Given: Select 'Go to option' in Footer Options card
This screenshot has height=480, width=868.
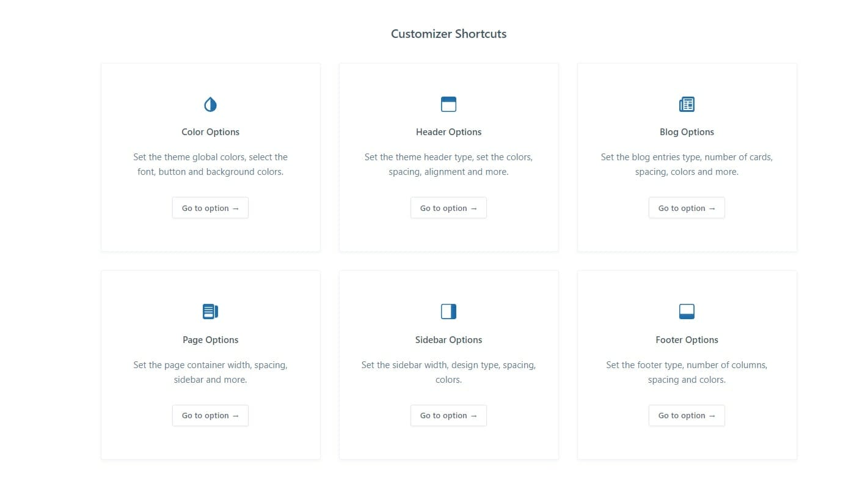Looking at the screenshot, I should click(x=687, y=416).
